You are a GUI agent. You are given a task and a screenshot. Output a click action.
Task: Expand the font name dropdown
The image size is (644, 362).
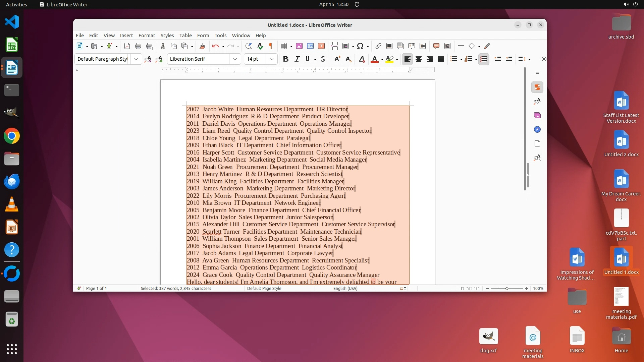tap(235, 59)
